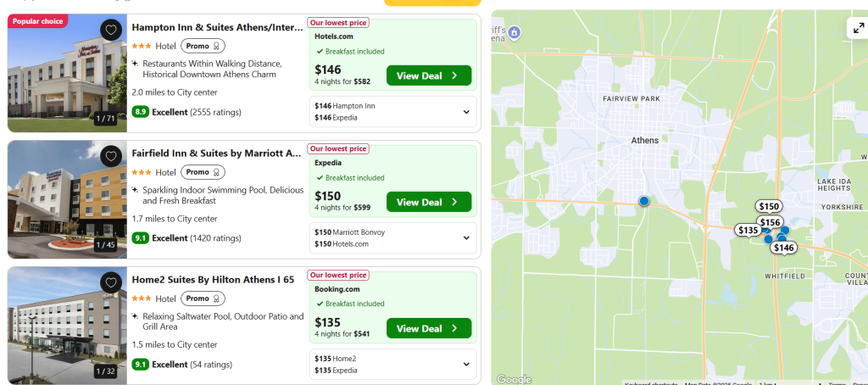
Task: Open Fairfield Inn photo gallery thumbnail
Action: (x=66, y=199)
